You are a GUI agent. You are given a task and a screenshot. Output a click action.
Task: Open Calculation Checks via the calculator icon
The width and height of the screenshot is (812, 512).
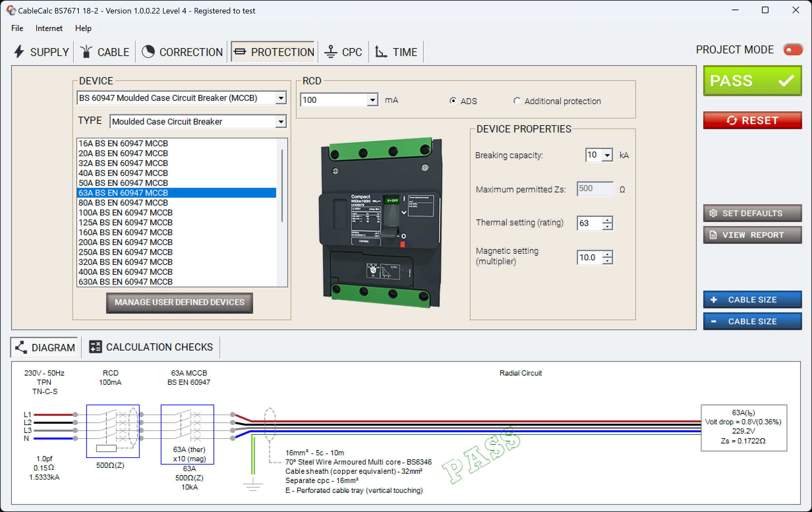(x=95, y=347)
